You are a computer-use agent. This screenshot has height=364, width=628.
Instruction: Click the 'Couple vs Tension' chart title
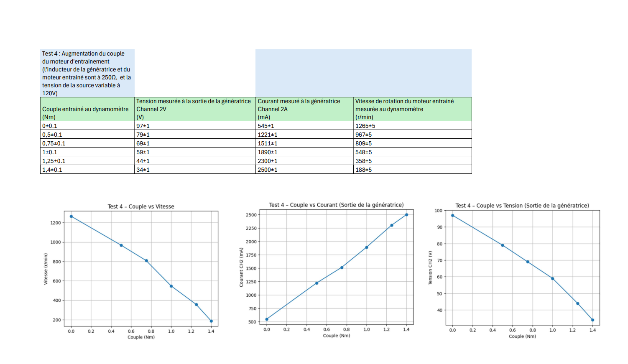tap(522, 206)
